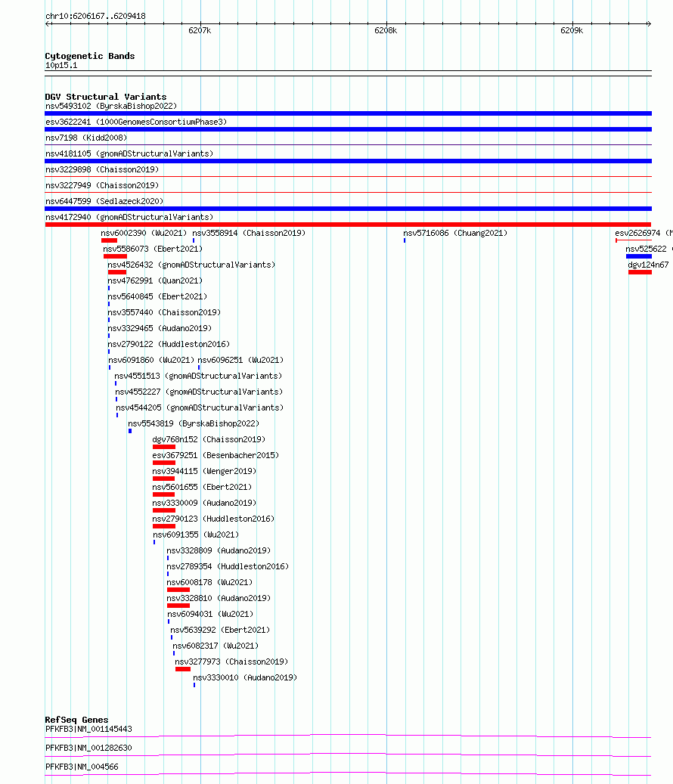673x784 pixels.
Task: Click the nsv525622 variant label
Action: (646, 249)
